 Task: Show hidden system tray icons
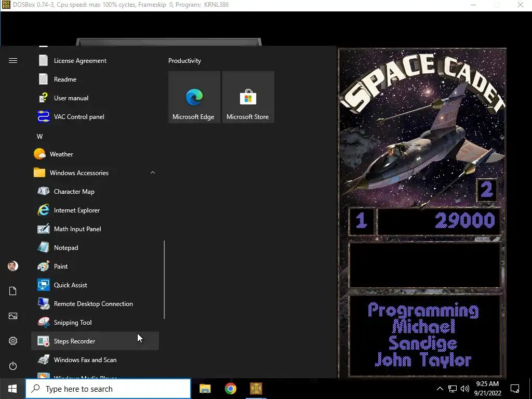pyautogui.click(x=440, y=389)
